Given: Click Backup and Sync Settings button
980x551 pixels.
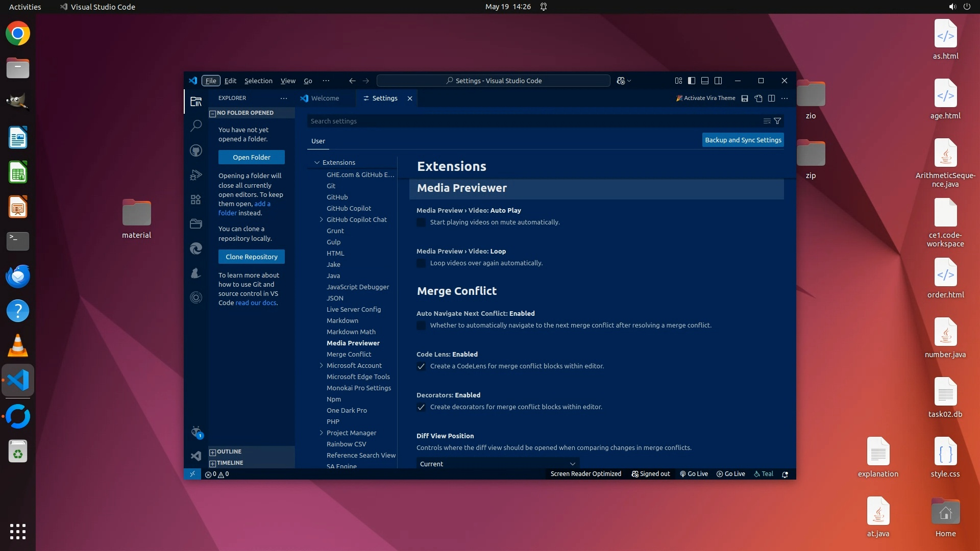Looking at the screenshot, I should click(x=743, y=140).
